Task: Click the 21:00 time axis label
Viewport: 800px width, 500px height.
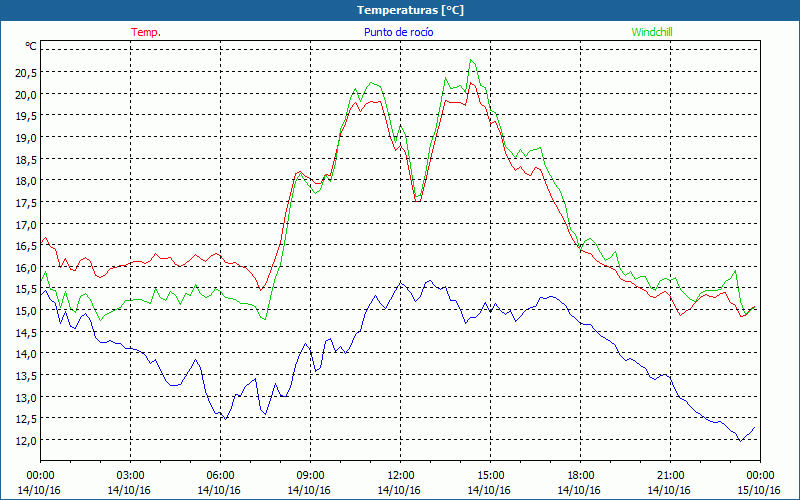Action: coord(670,476)
